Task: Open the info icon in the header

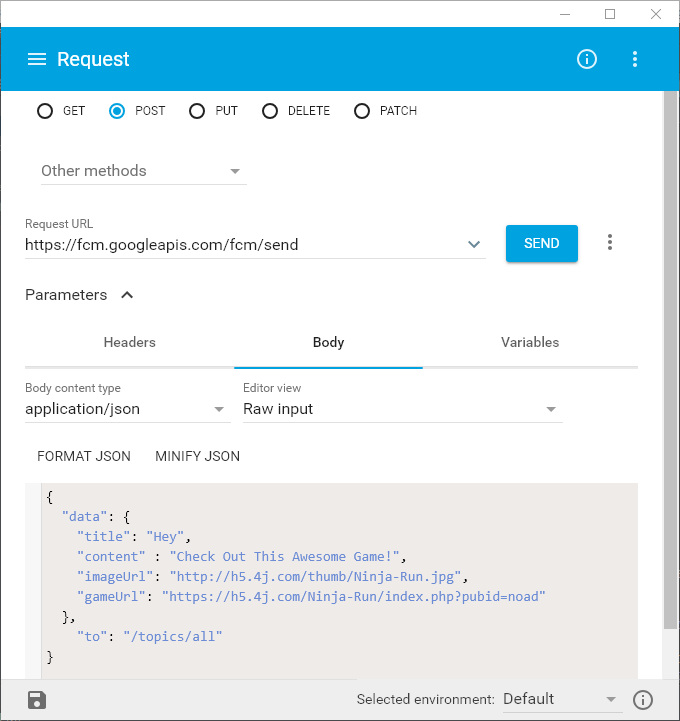Action: pos(587,59)
